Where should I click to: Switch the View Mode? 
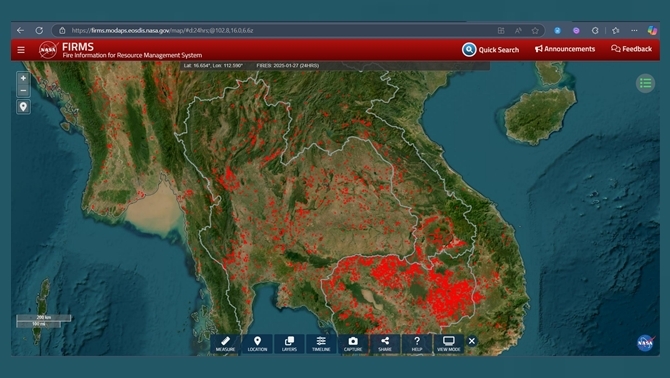click(449, 343)
